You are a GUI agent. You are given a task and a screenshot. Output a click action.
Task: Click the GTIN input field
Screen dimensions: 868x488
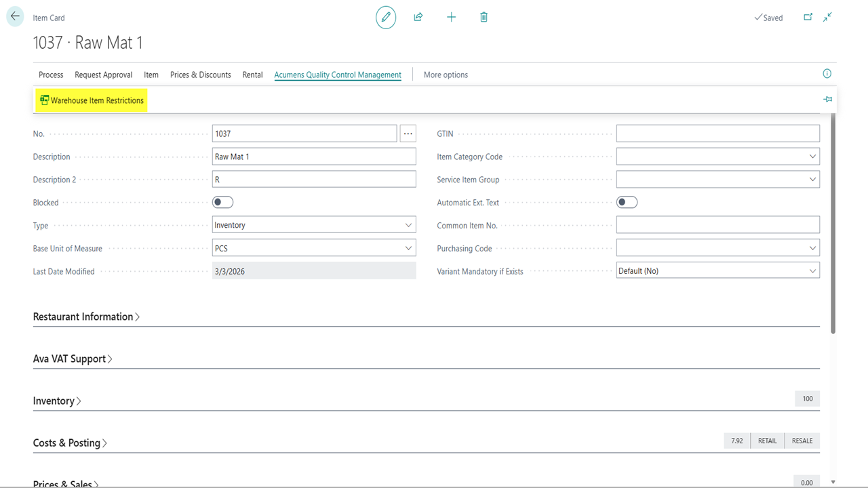point(717,134)
